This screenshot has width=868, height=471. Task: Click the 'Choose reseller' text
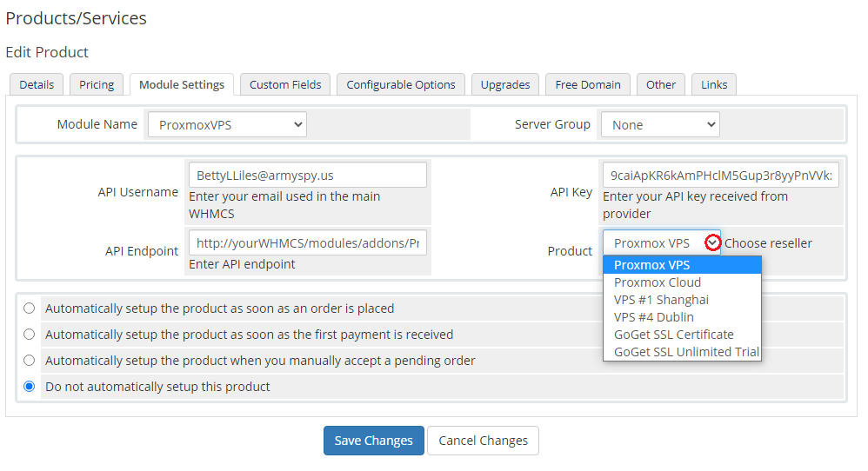(x=768, y=243)
